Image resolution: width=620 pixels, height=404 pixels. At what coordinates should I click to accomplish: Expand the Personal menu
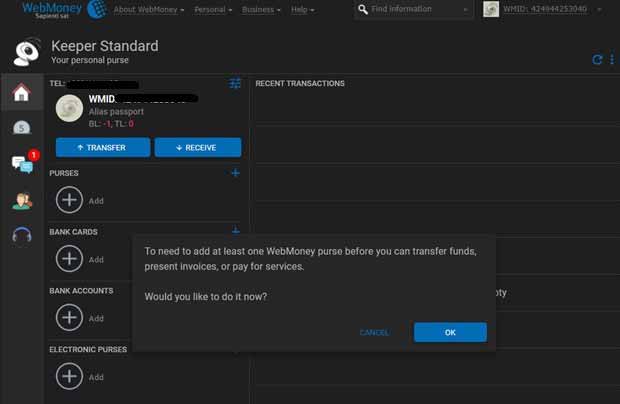213,9
